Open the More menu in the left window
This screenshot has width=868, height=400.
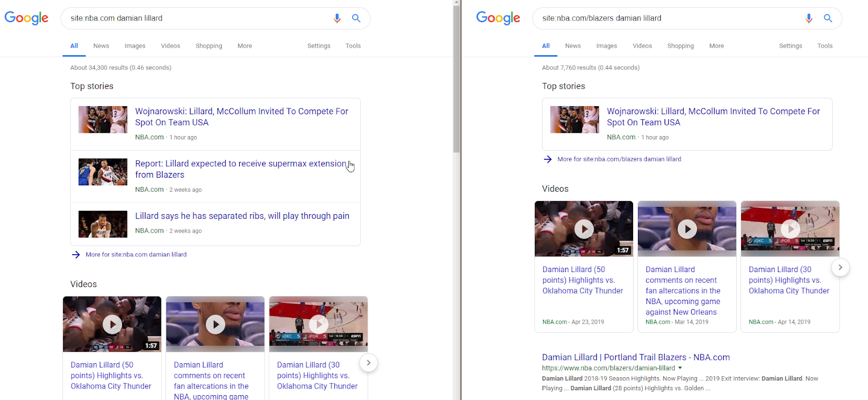pyautogui.click(x=245, y=46)
